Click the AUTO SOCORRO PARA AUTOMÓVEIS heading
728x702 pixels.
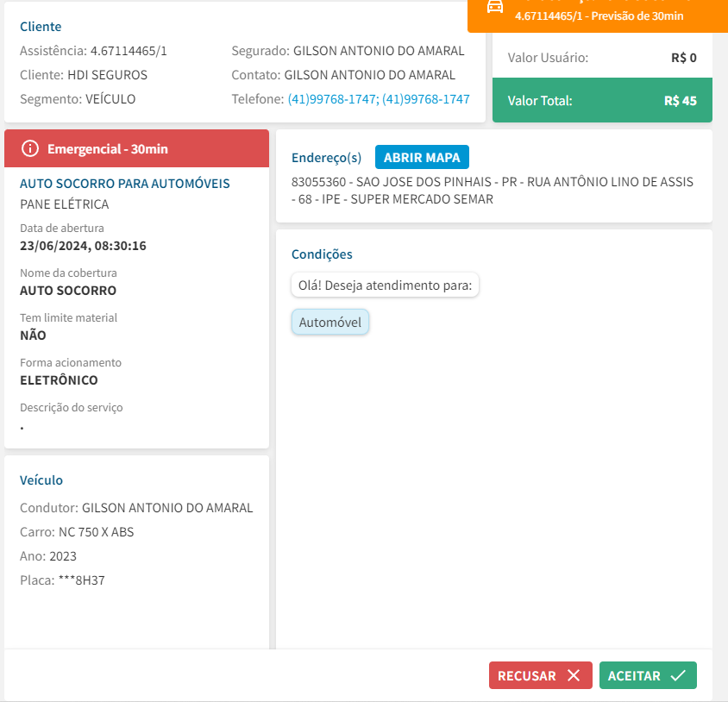124,184
